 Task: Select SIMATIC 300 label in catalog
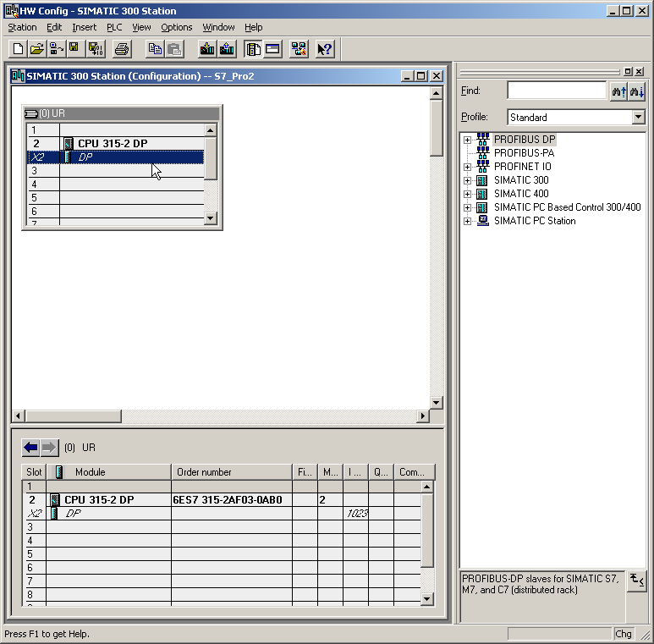[x=521, y=180]
